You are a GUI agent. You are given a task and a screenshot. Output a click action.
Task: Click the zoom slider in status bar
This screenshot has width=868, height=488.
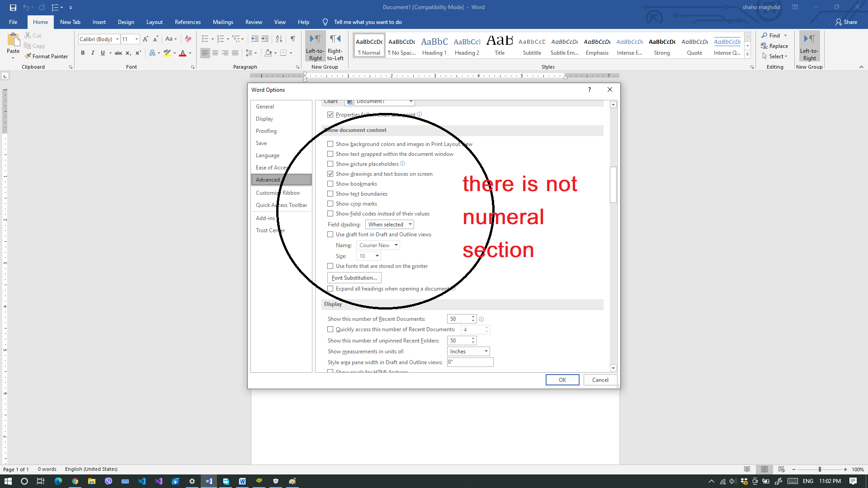point(820,469)
